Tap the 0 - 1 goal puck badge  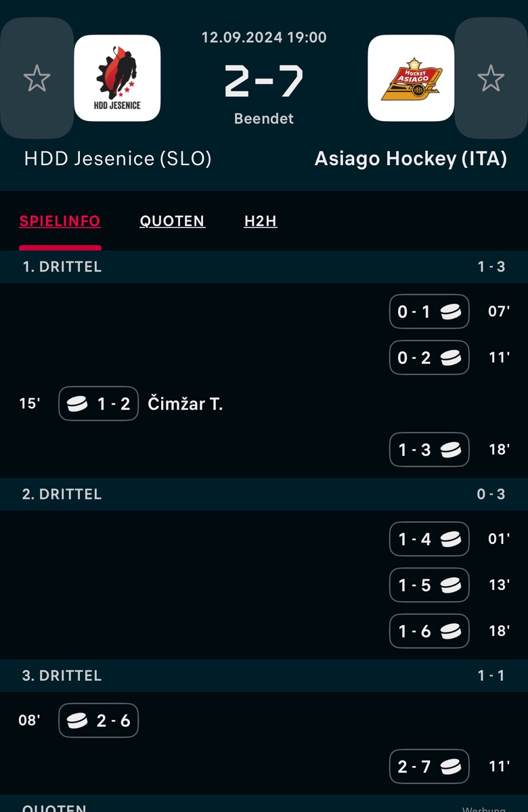click(x=429, y=312)
